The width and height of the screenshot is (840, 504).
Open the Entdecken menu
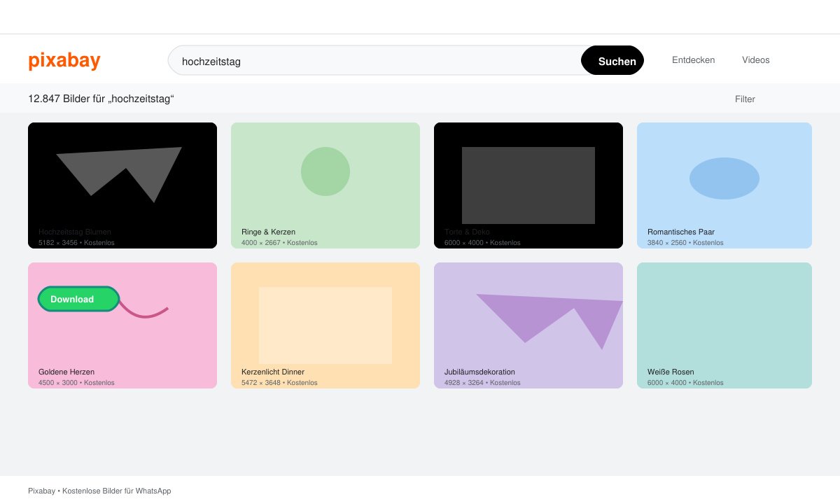point(693,60)
